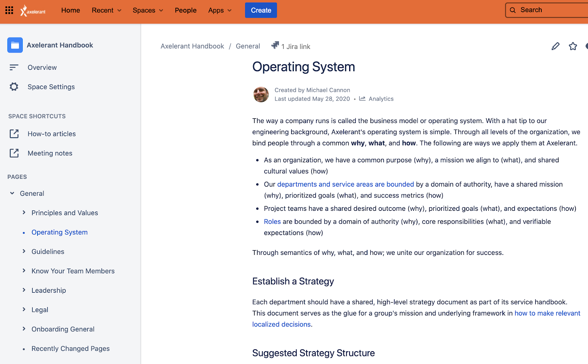Open People in top navigation
The image size is (588, 364).
click(186, 10)
